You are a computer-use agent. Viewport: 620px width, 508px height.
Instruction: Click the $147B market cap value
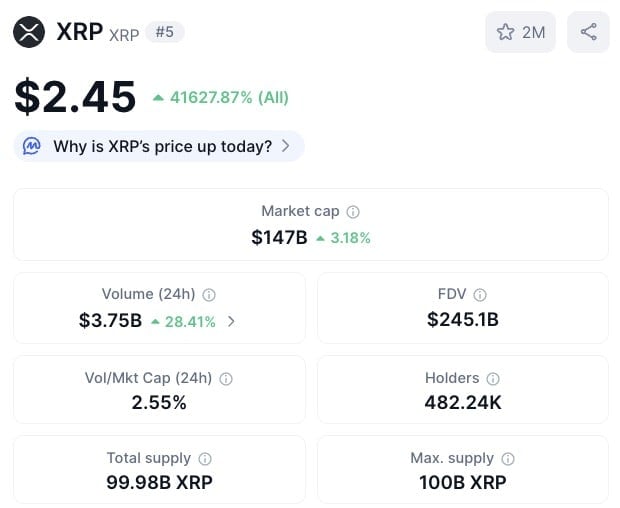click(279, 238)
